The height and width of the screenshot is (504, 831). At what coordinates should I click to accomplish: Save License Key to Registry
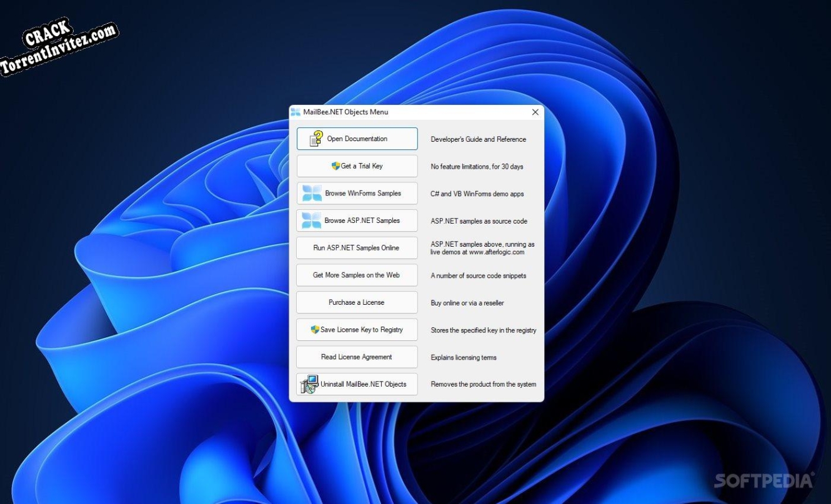point(357,329)
